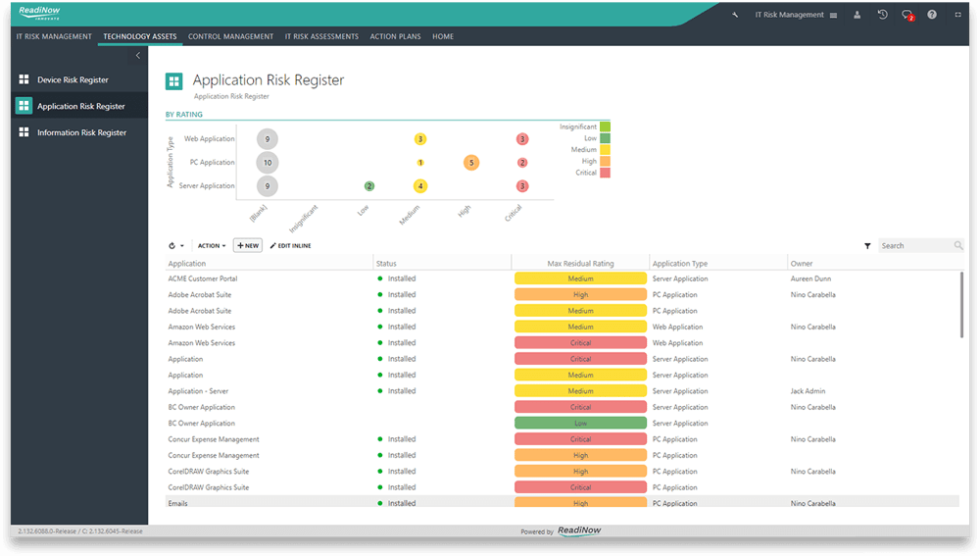Click the NEW button
The width and height of the screenshot is (980, 556).
coord(248,245)
